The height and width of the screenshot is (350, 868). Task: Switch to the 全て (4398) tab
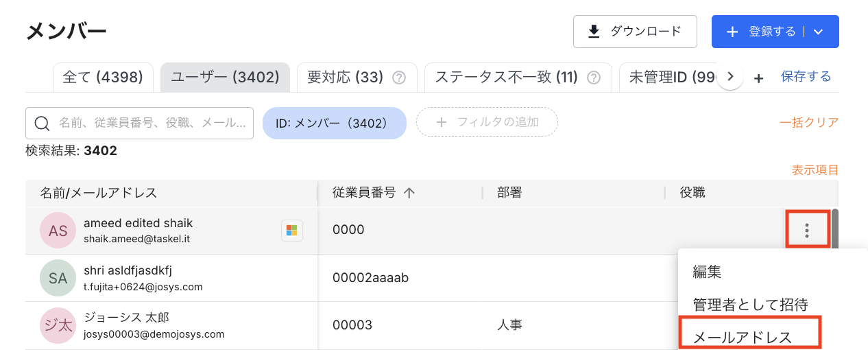[x=102, y=77]
